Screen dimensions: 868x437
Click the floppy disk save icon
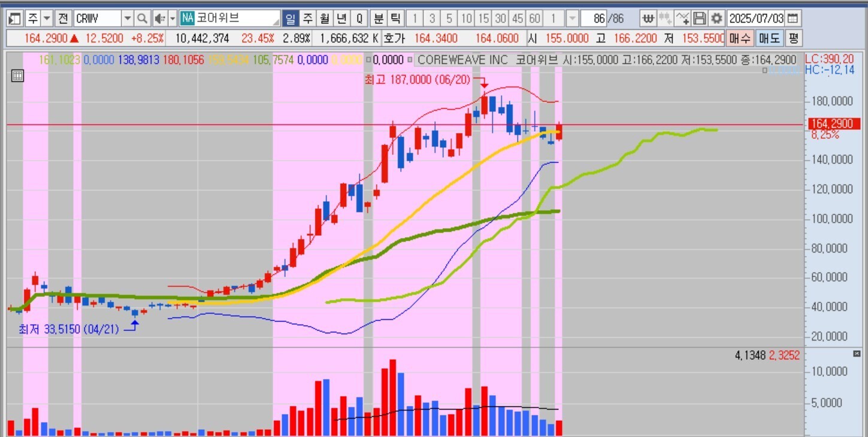coord(699,19)
